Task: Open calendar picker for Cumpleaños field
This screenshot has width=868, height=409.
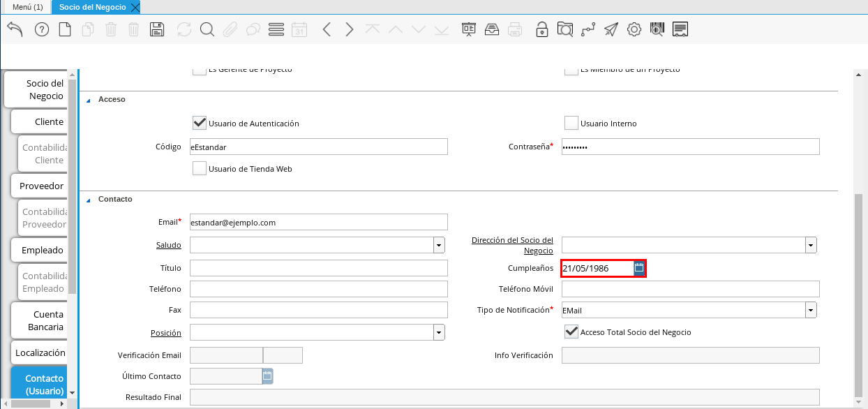Action: (639, 268)
